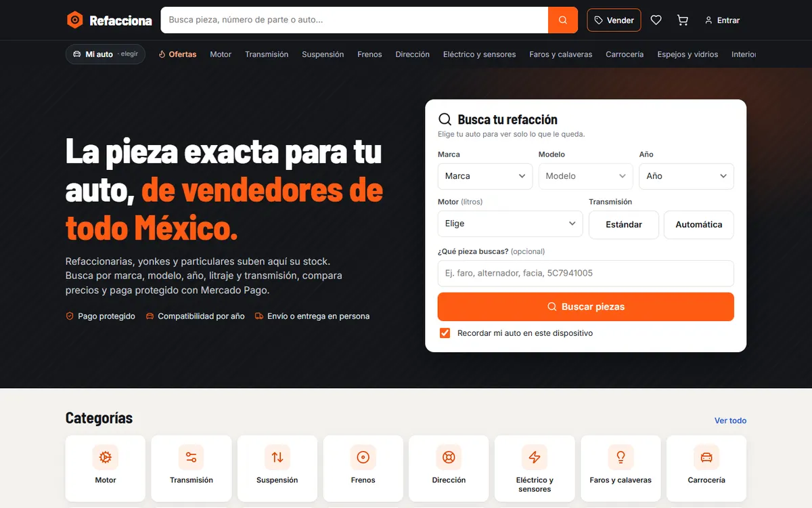Screen dimensions: 812x508
Task: Open the Motor category card label
Action: tap(106, 480)
